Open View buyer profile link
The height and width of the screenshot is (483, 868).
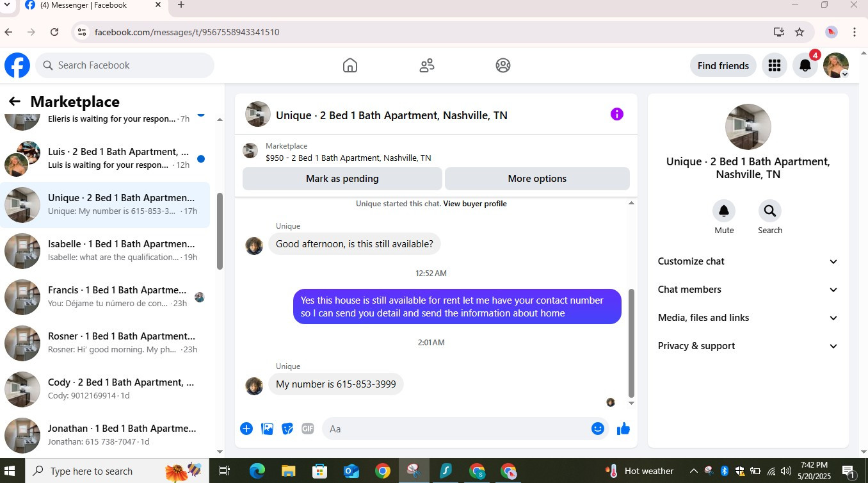pos(475,204)
